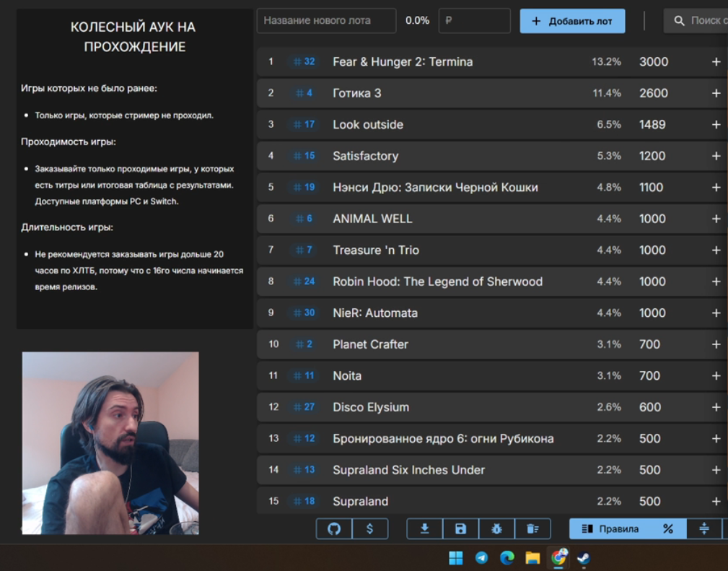This screenshot has width=728, height=571.
Task: Open the dollar sign donation button
Action: 369,528
